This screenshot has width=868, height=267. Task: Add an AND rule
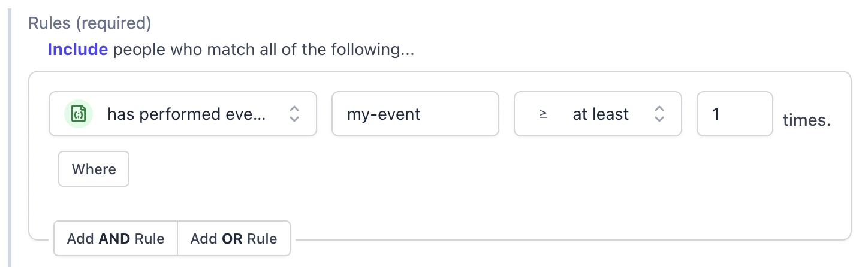pyautogui.click(x=116, y=239)
